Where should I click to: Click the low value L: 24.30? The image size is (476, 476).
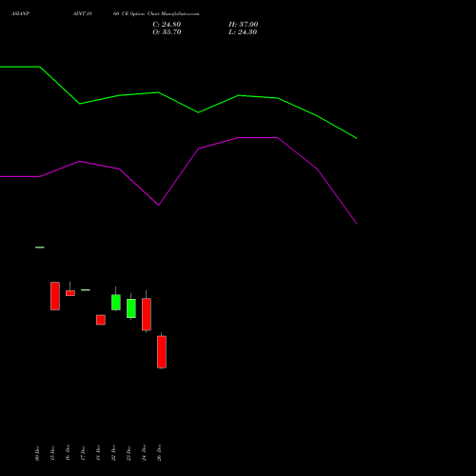click(x=243, y=32)
